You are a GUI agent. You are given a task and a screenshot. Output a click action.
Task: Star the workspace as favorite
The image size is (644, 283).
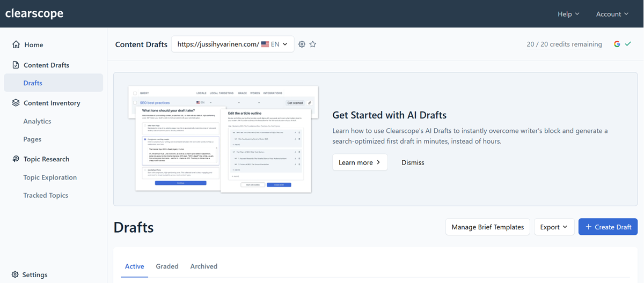[x=313, y=44]
